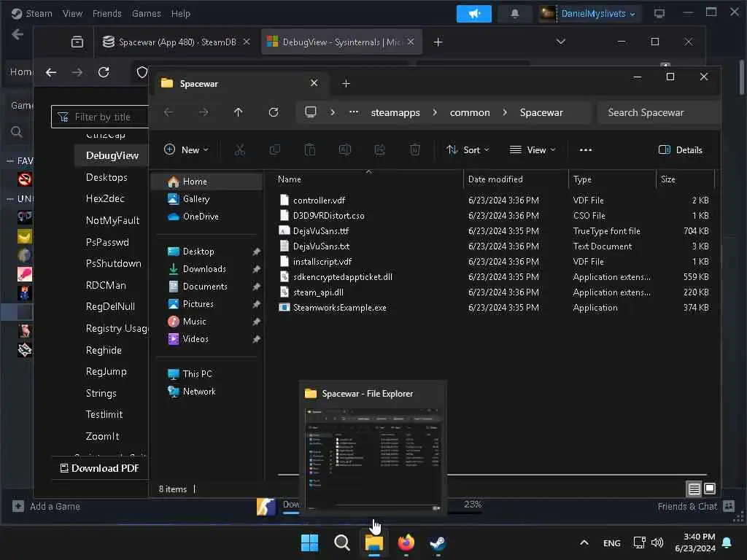Collapse the FAV section in Steam library
Screen dimensions: 747x560
(x=10, y=161)
